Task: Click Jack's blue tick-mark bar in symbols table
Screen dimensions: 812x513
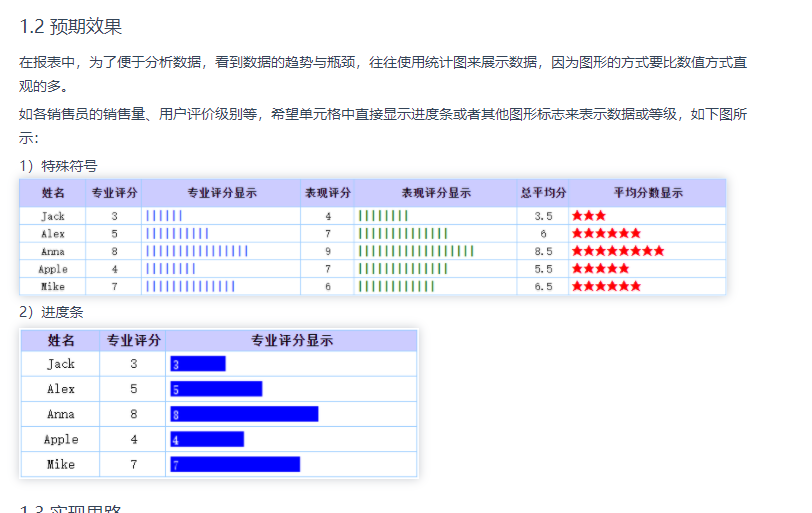Action: [164, 216]
